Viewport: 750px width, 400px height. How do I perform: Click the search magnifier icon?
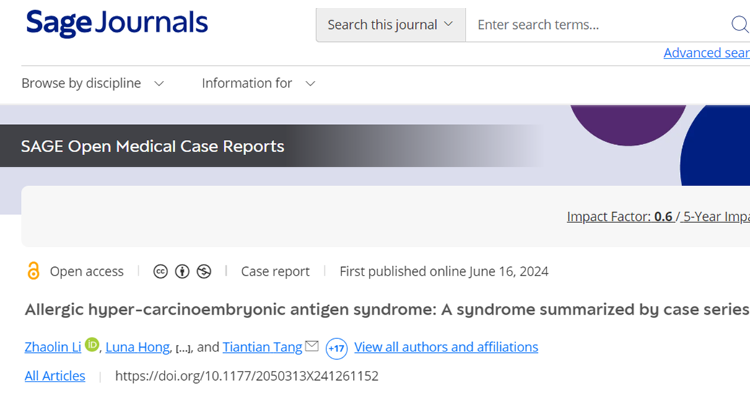tap(739, 24)
